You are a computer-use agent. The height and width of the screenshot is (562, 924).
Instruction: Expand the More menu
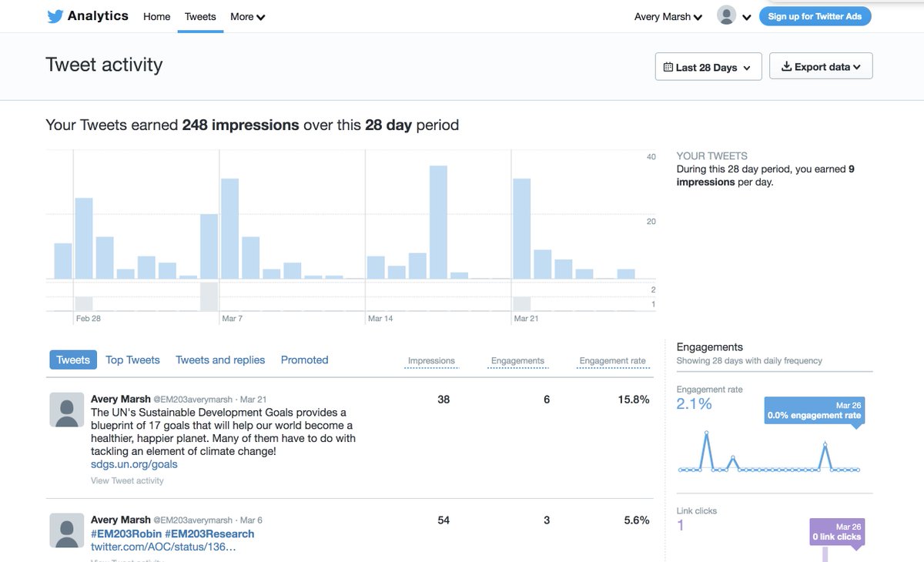[248, 16]
